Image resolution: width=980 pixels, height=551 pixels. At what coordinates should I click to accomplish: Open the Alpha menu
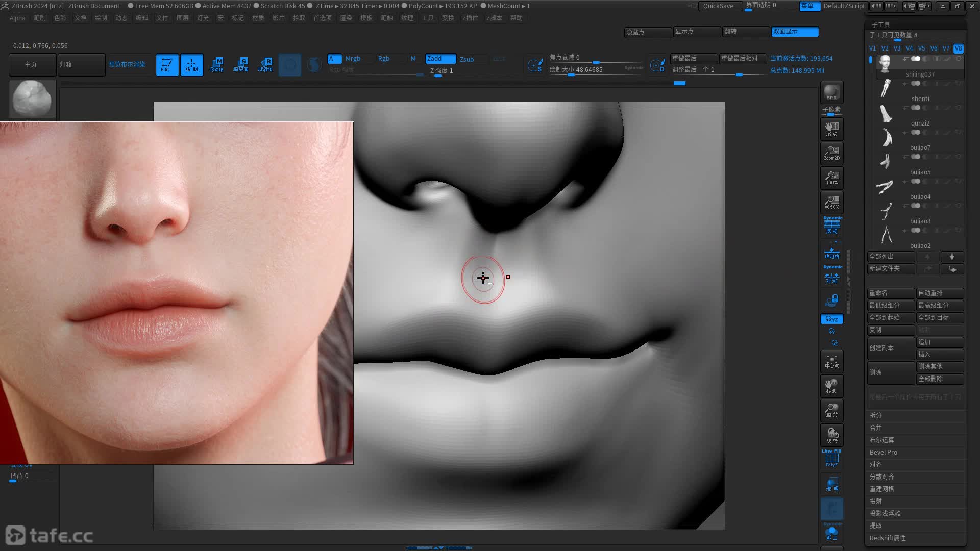[17, 18]
